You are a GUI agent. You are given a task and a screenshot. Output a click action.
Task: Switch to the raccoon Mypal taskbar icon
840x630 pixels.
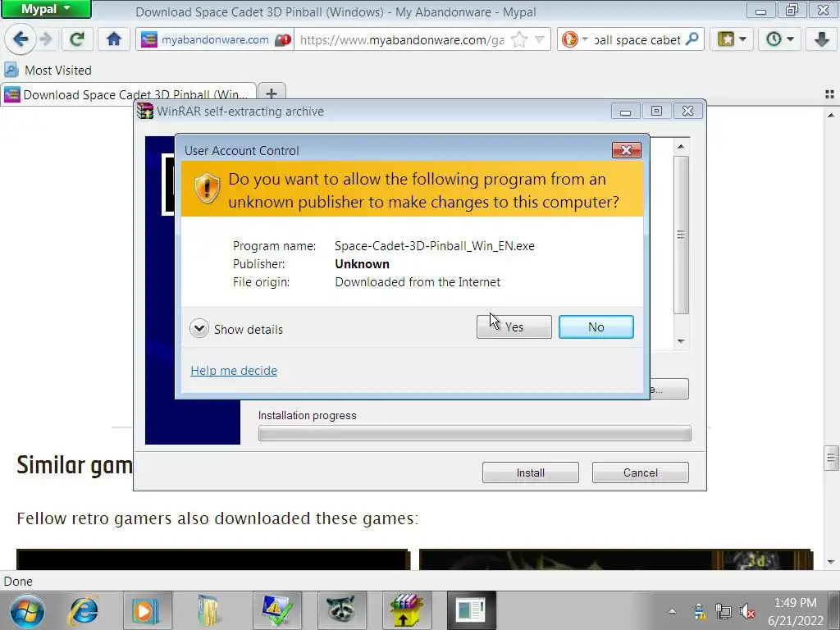[342, 610]
